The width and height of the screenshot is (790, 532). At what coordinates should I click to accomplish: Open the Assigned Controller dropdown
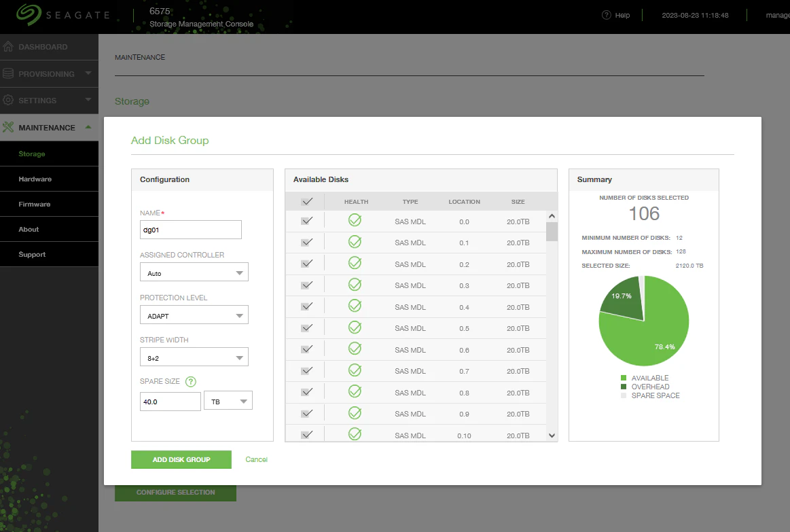tap(194, 272)
